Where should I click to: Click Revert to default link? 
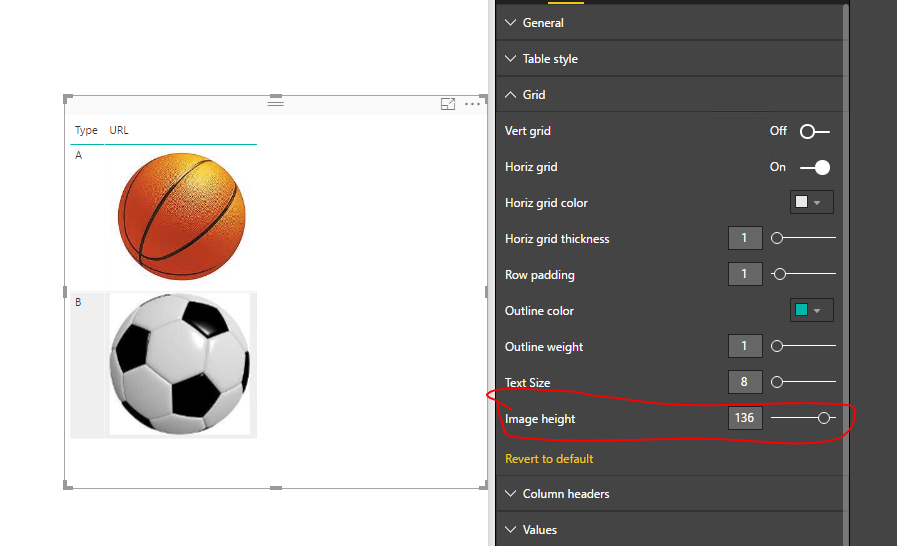click(549, 459)
